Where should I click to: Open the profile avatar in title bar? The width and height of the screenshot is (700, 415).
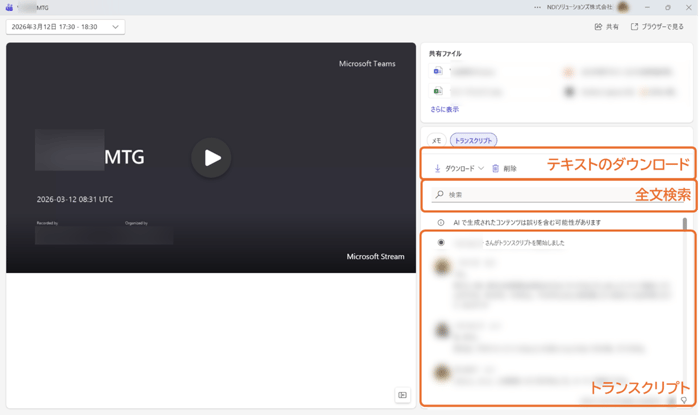pos(623,7)
